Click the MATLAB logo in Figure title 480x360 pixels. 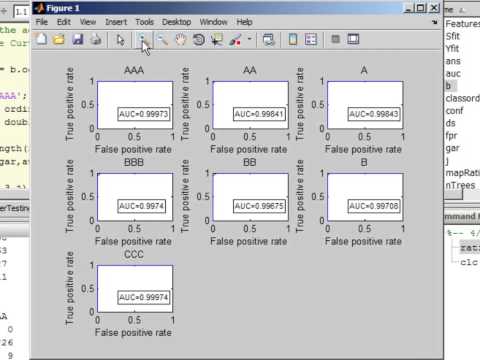[x=40, y=8]
